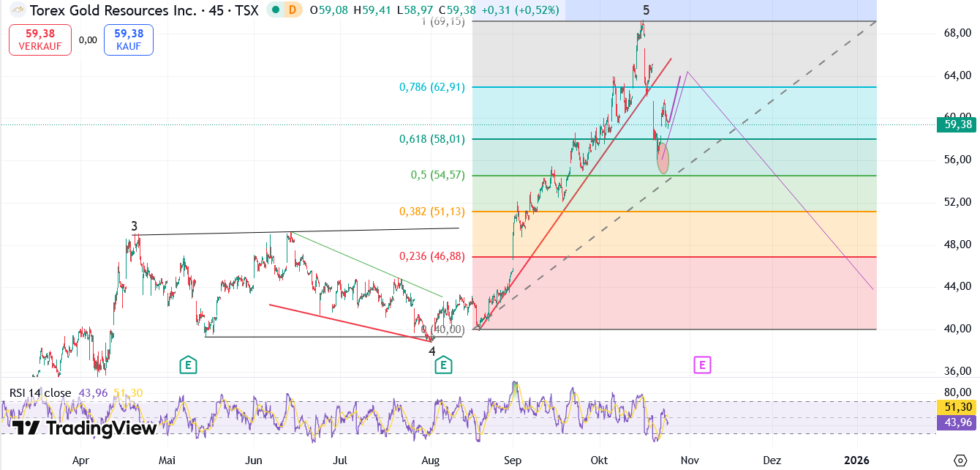Click the yellow RSI value tag 51,30

point(958,407)
